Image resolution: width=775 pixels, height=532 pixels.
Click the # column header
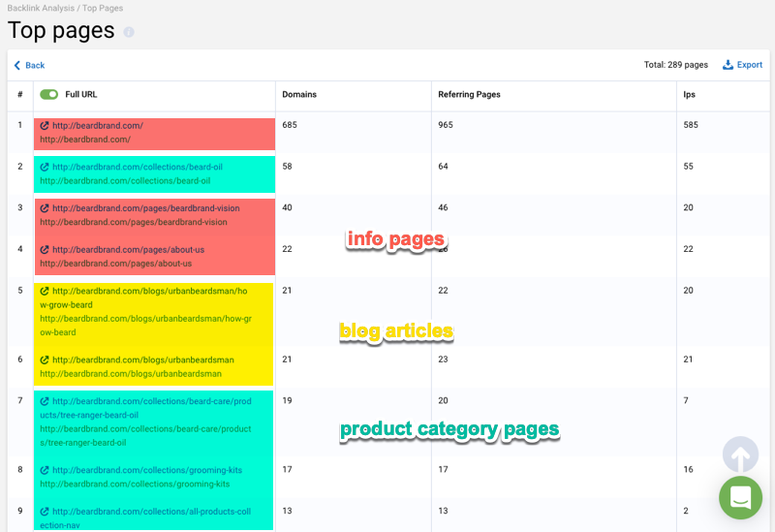19,94
